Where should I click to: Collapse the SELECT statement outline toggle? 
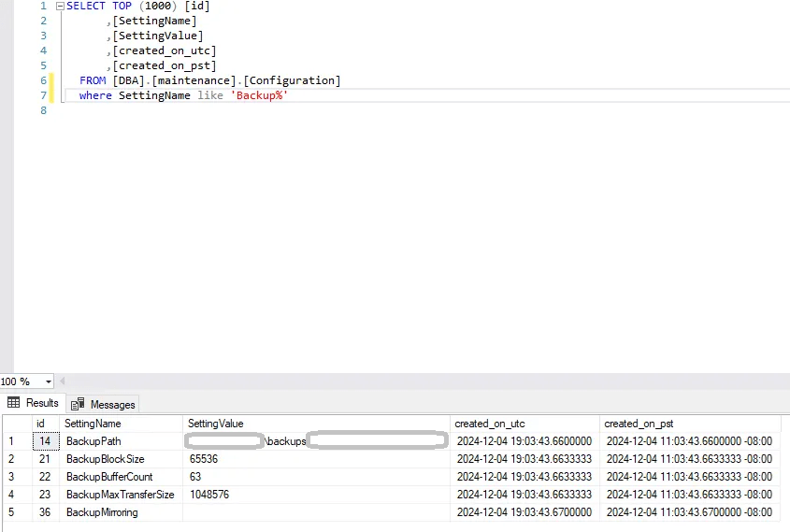click(60, 6)
